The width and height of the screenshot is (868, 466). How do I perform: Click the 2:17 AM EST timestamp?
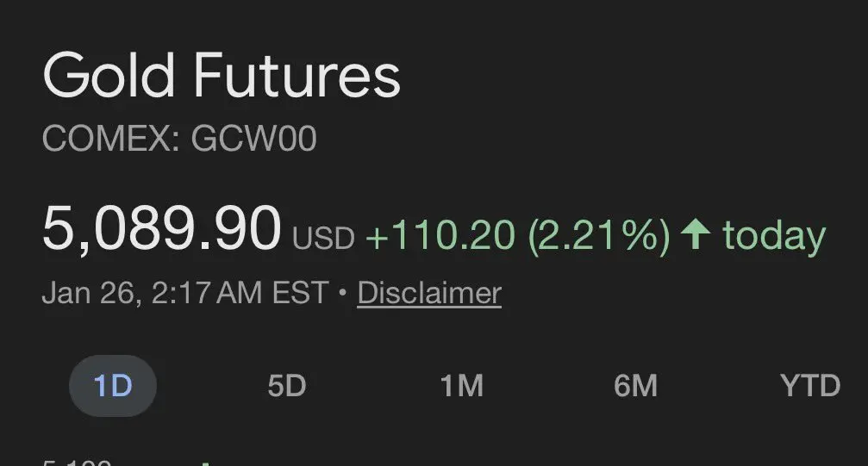pyautogui.click(x=240, y=292)
